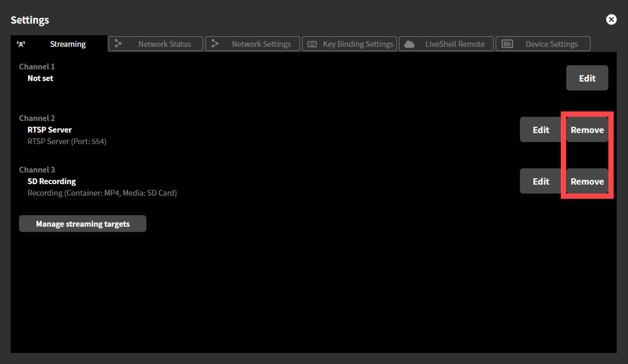Image resolution: width=628 pixels, height=364 pixels.
Task: Select the Streaming tab
Action: point(68,43)
